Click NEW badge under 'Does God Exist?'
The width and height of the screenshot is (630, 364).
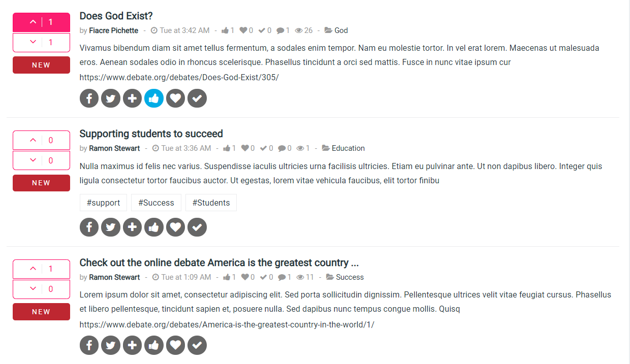pyautogui.click(x=41, y=65)
